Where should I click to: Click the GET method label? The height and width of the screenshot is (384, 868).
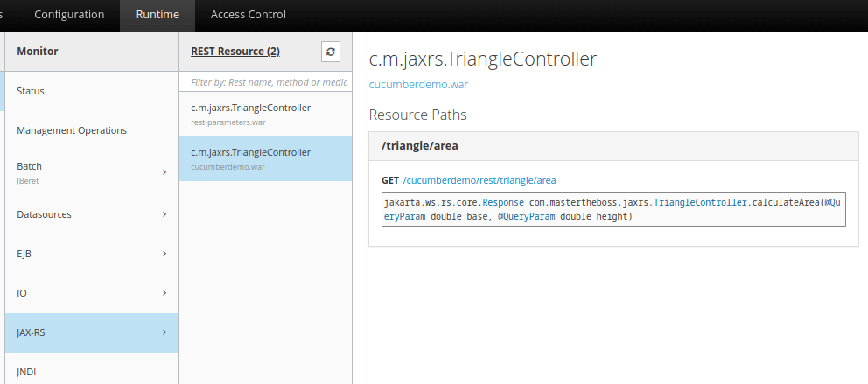pos(390,180)
